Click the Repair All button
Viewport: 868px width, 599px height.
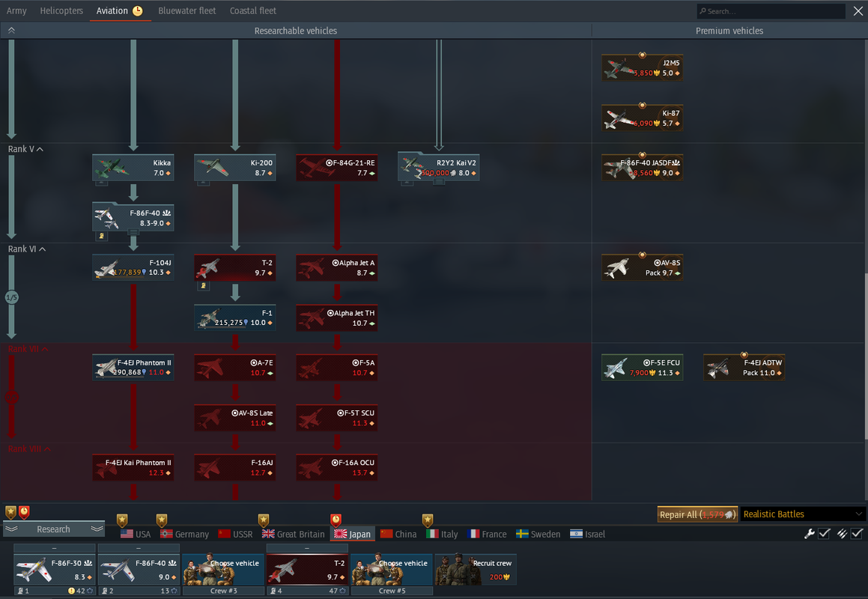(x=697, y=514)
